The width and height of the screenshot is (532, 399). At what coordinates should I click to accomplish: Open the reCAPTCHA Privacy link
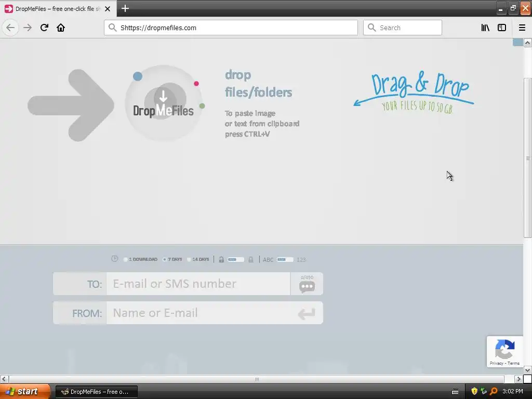496,363
